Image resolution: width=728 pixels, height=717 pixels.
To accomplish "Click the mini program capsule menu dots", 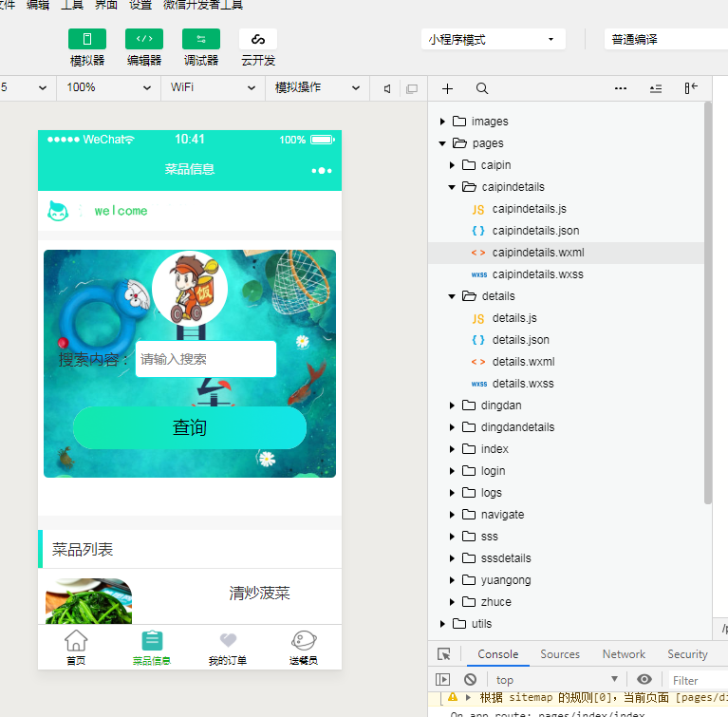I will (x=321, y=171).
